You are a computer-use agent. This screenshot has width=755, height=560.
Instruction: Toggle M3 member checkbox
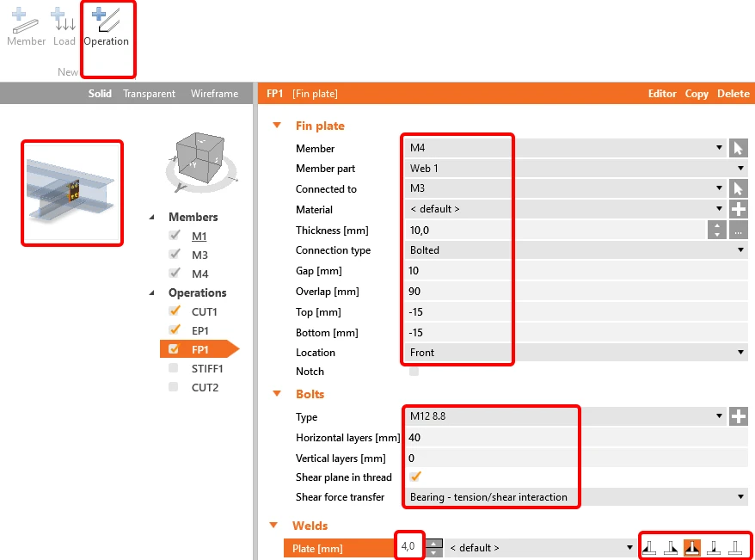click(x=175, y=255)
